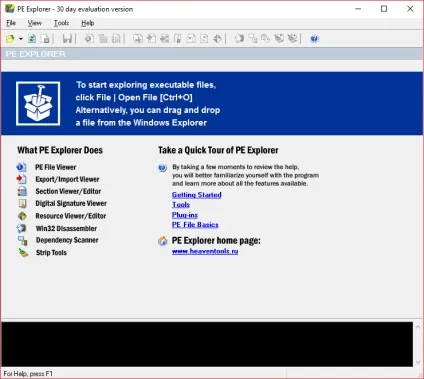Click the green reload file toolbar icon
The image size is (424, 379).
click(x=32, y=39)
